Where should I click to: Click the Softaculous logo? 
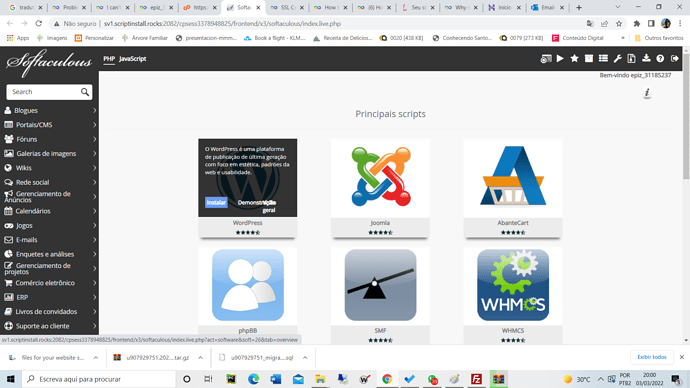click(49, 62)
